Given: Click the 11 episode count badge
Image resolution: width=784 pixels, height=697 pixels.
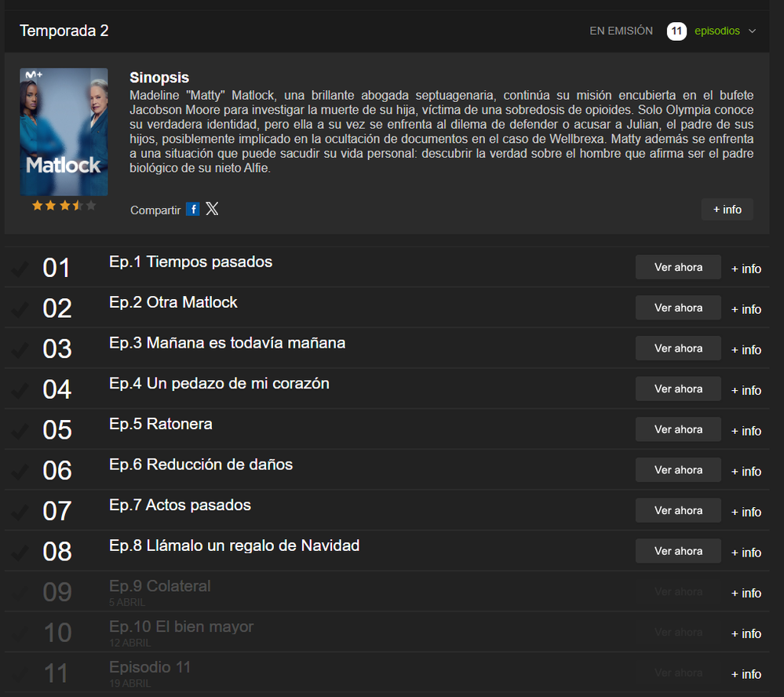Looking at the screenshot, I should click(676, 31).
